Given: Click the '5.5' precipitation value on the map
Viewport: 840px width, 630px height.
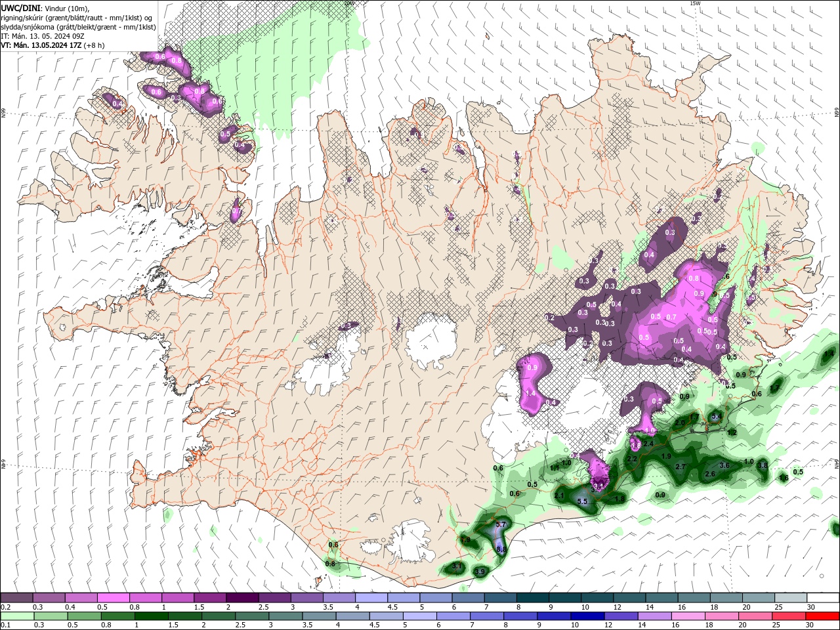Looking at the screenshot, I should [x=582, y=501].
